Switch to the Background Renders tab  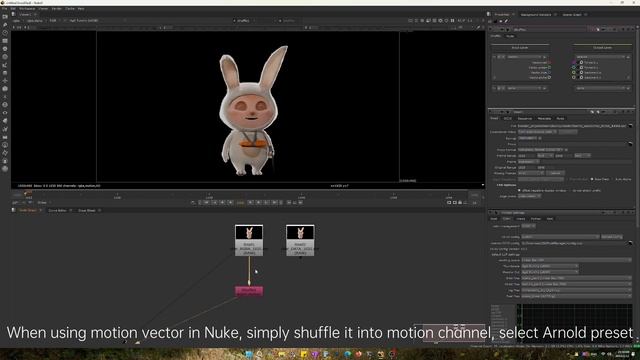(x=536, y=15)
